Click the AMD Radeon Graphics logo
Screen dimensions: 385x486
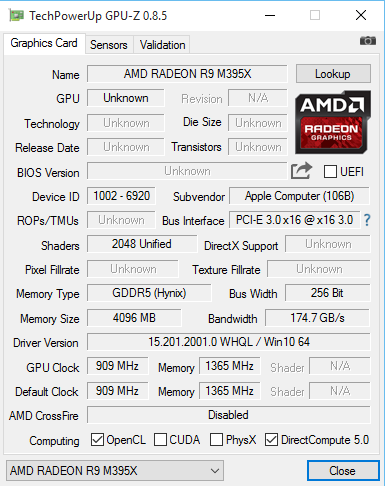tap(333, 122)
